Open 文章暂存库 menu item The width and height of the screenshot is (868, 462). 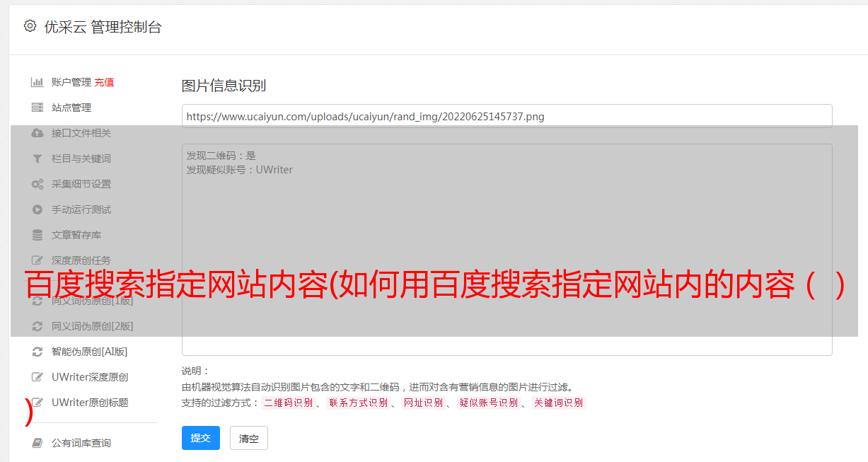[76, 235]
